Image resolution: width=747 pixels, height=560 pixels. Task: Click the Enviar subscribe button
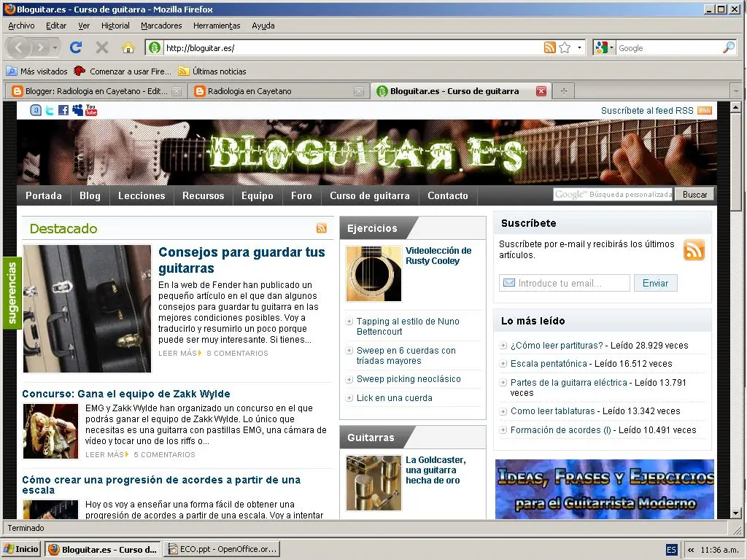pyautogui.click(x=656, y=284)
